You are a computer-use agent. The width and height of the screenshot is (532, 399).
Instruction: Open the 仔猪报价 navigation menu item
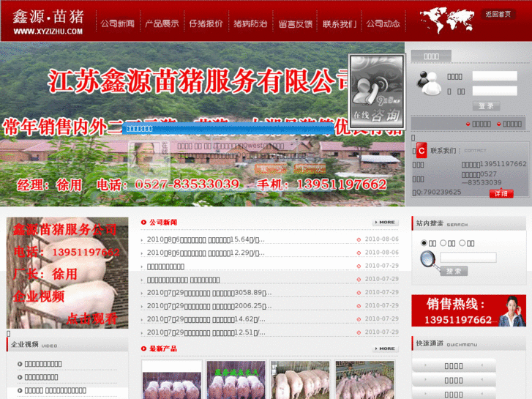(206, 23)
